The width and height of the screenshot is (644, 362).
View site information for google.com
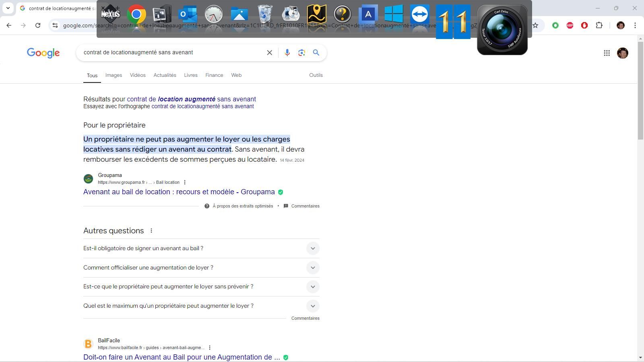[55, 25]
